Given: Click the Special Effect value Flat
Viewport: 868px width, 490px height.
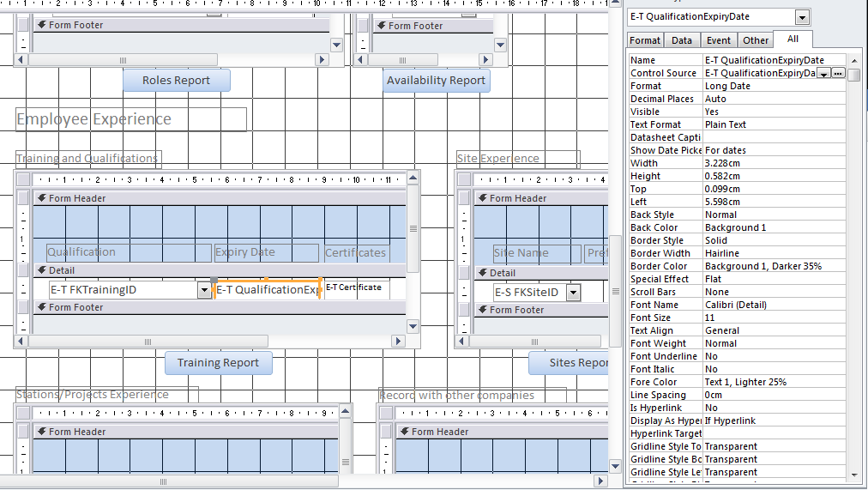Looking at the screenshot, I should [x=775, y=279].
